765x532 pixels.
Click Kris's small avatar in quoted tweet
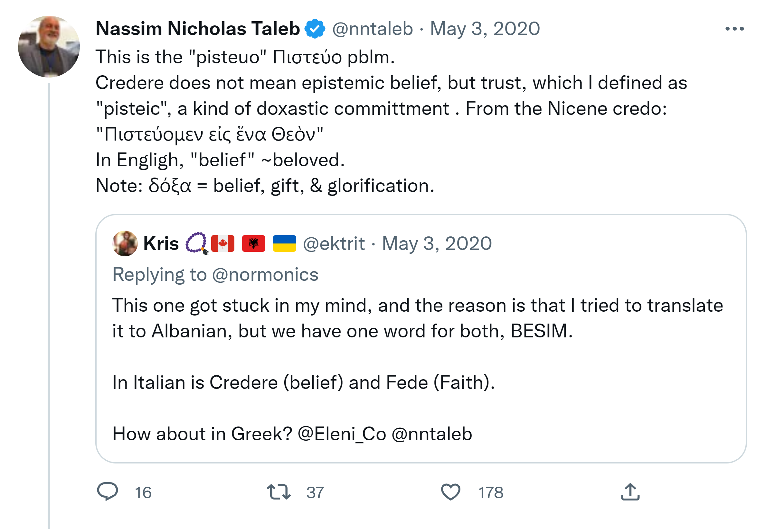(125, 243)
